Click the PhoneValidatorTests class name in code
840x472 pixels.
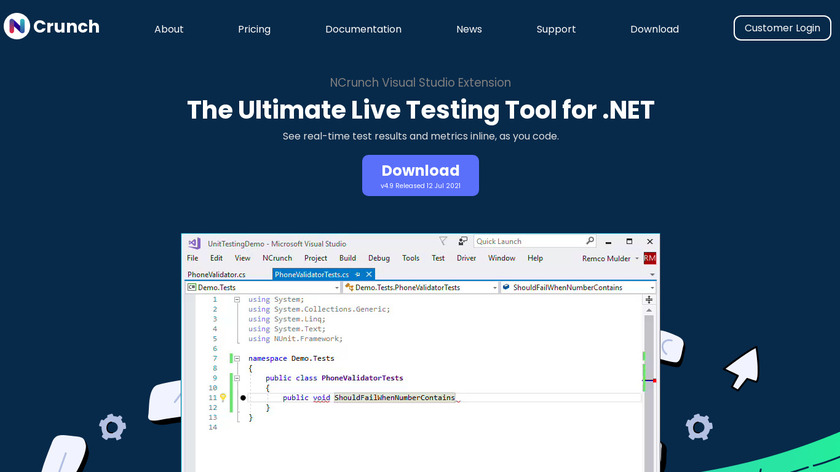(362, 378)
